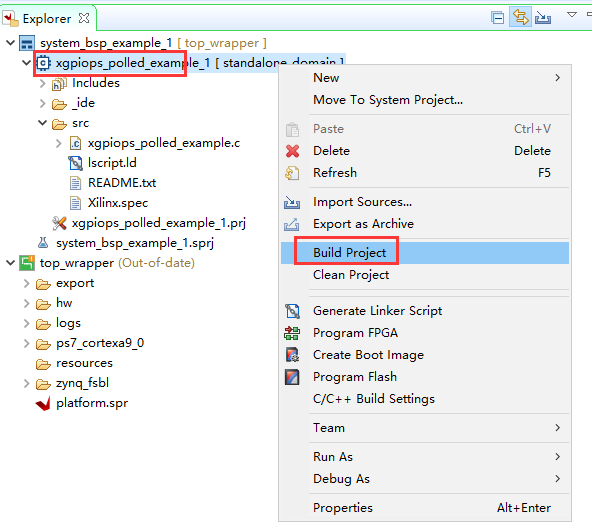Select system_bsp_example_1.sprj file
Image resolution: width=592 pixels, height=530 pixels.
point(135,243)
